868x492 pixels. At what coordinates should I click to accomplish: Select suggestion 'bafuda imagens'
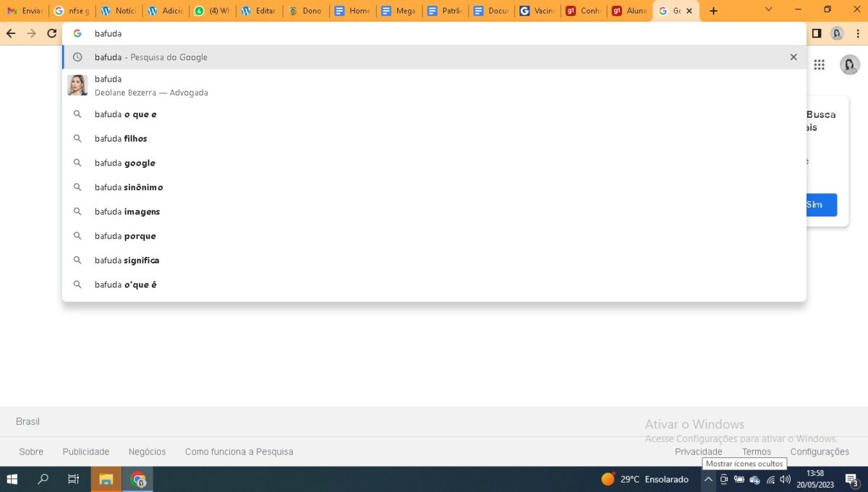point(434,212)
